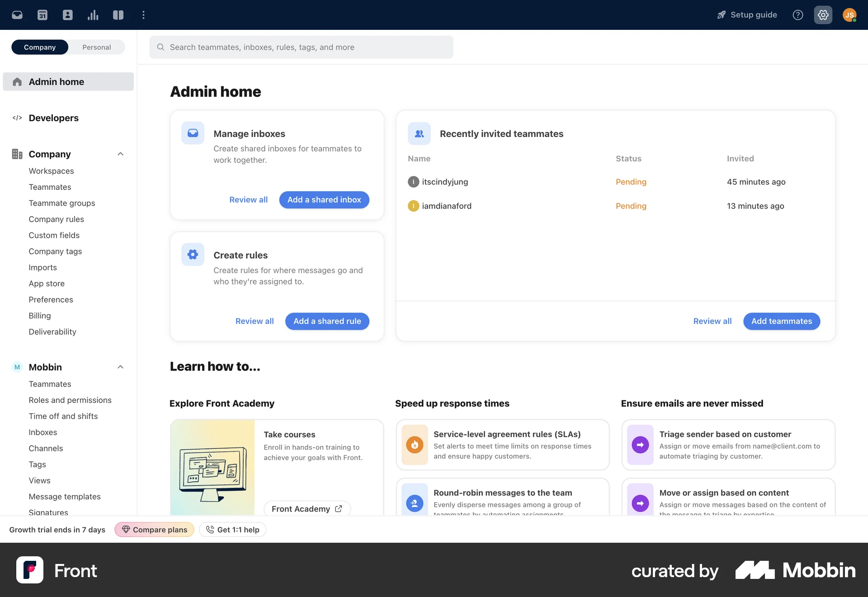The width and height of the screenshot is (868, 597).
Task: Open the Calendar icon in top bar
Action: tap(42, 14)
